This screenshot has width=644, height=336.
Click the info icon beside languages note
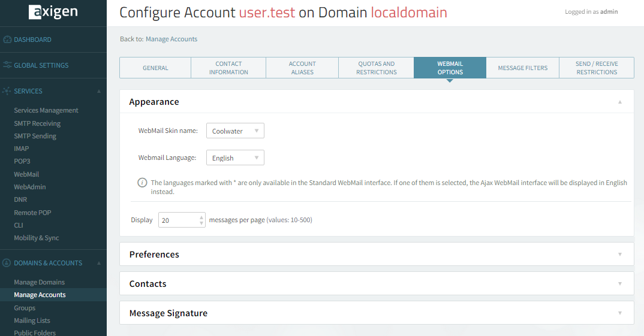[x=142, y=183]
